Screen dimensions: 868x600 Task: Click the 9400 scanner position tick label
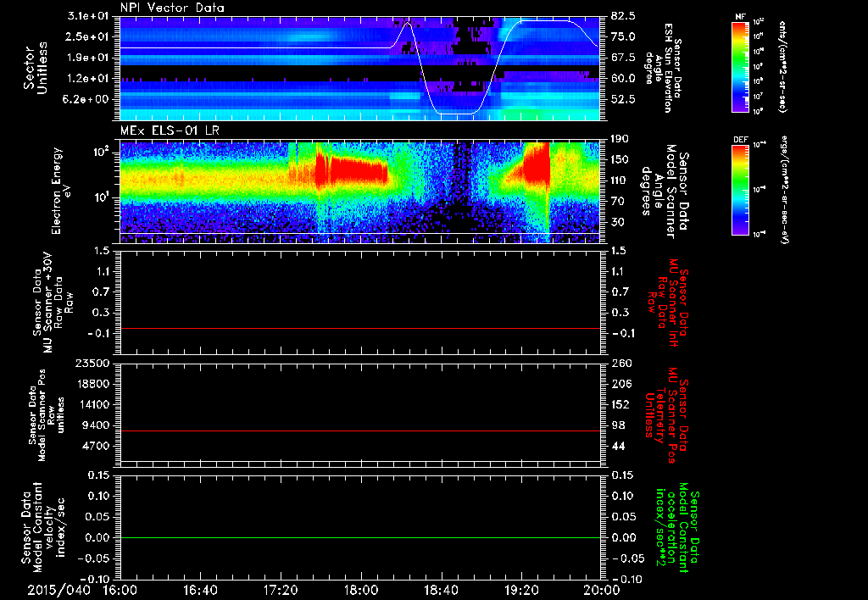(97, 425)
